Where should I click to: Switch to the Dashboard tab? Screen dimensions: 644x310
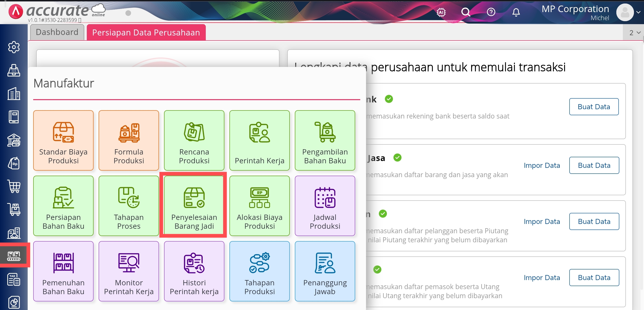pos(57,32)
